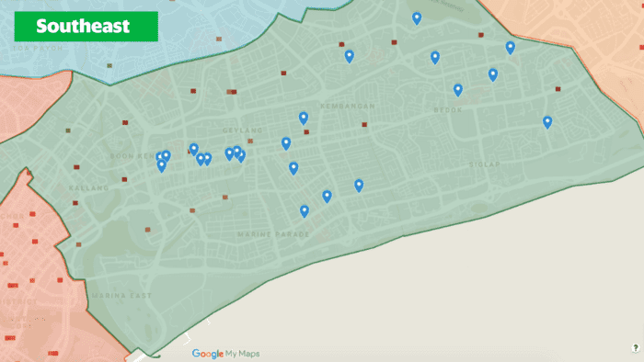Select the easternmost blue map pin
644x362 pixels.
pyautogui.click(x=547, y=122)
